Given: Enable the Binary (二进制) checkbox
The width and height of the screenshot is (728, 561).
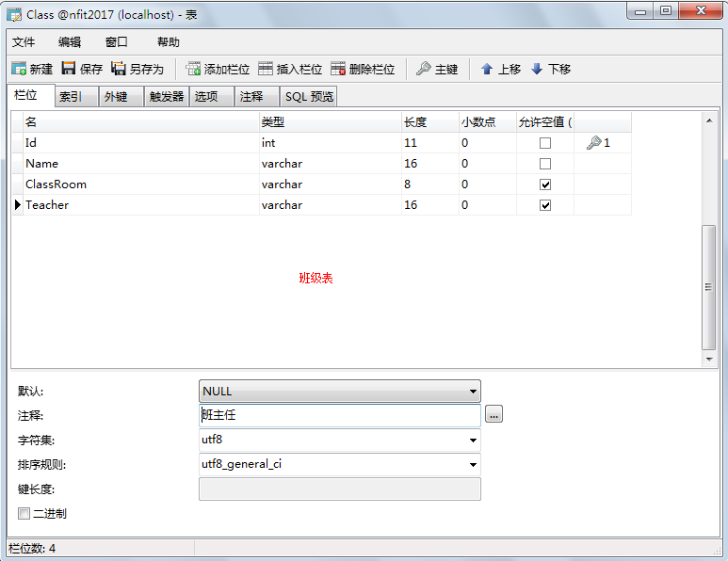Looking at the screenshot, I should (x=24, y=513).
